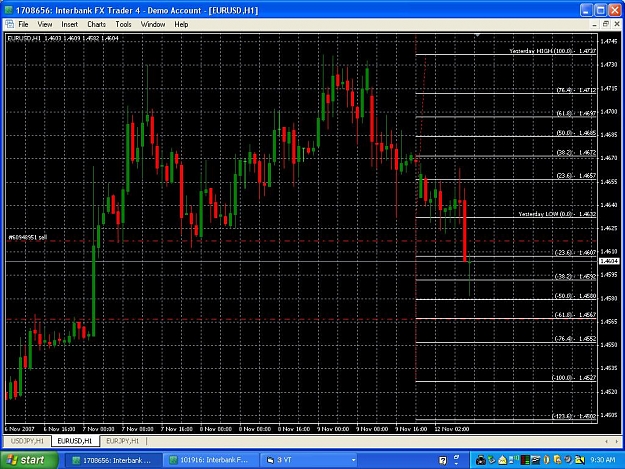Click the '(-61.8) - 1.4567' Fibonacci label
Viewport: 625px width, 469px height.
pyautogui.click(x=575, y=315)
